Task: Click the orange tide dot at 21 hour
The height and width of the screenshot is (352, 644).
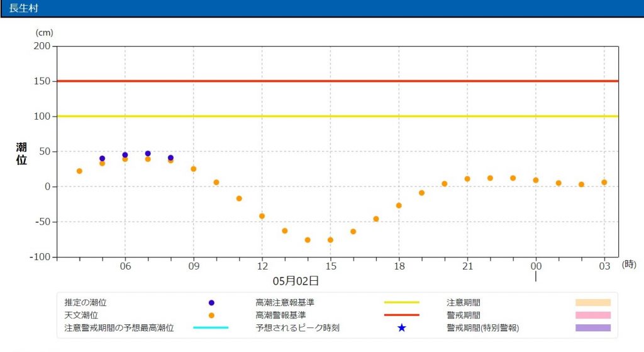Action: pyautogui.click(x=467, y=179)
